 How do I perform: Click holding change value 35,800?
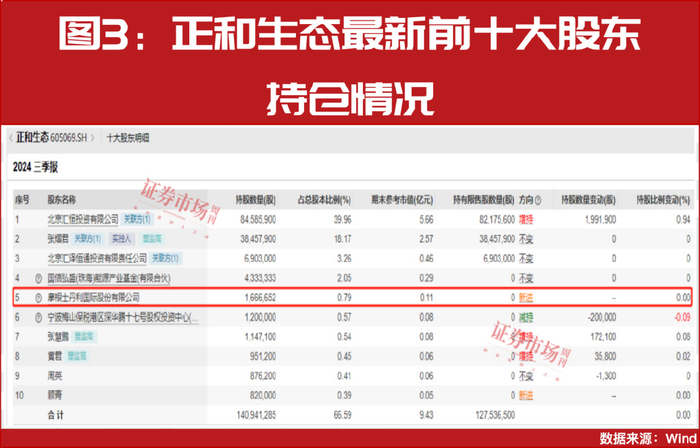point(605,356)
